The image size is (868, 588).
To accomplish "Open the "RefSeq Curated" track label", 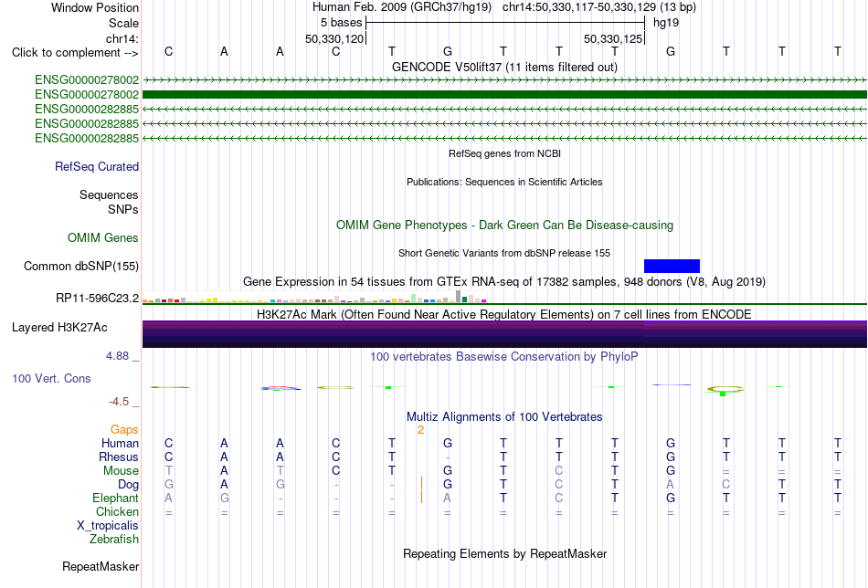I will [97, 166].
